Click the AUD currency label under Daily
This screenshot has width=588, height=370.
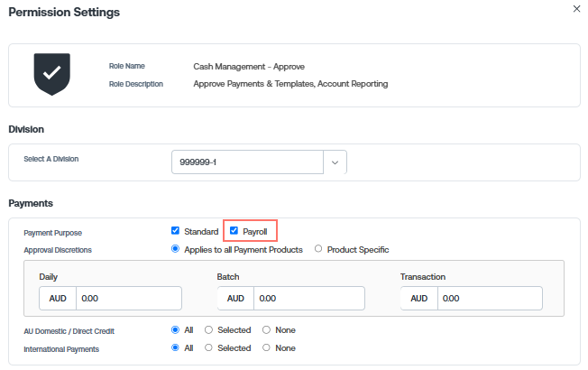58,299
